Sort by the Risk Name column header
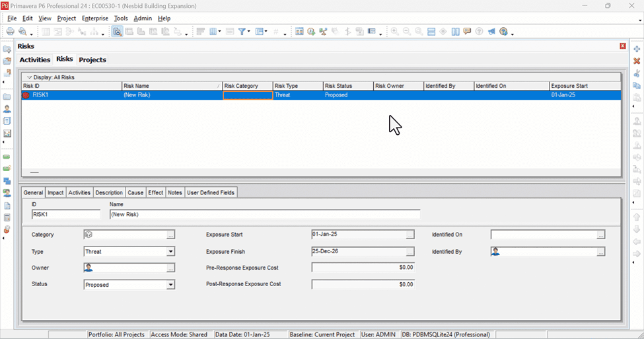This screenshot has height=339, width=644. coord(172,86)
